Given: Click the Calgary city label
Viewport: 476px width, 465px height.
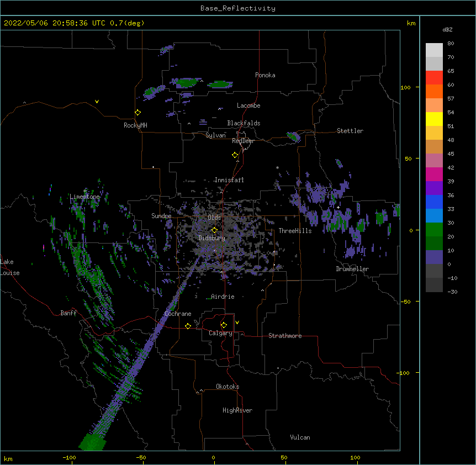Looking at the screenshot, I should point(220,333).
